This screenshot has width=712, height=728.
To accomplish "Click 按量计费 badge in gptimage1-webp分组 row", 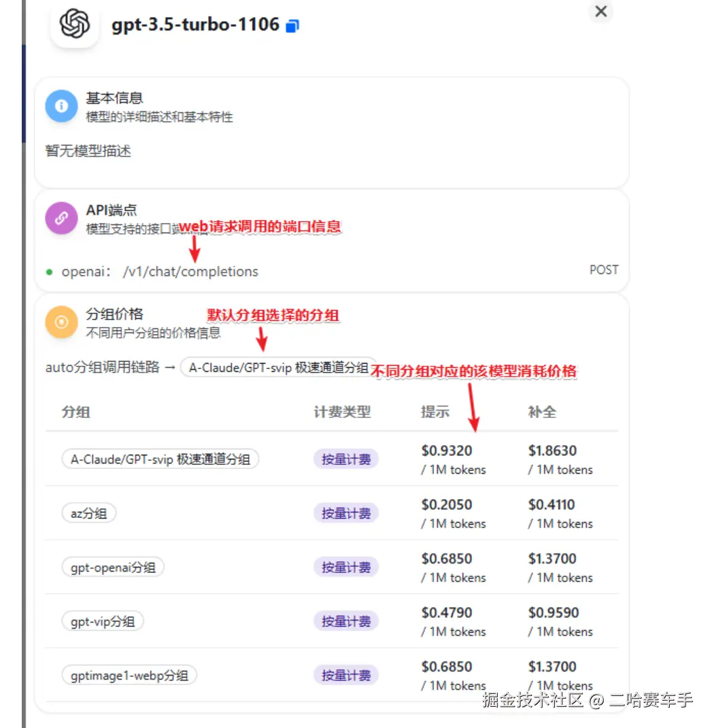I will (346, 675).
